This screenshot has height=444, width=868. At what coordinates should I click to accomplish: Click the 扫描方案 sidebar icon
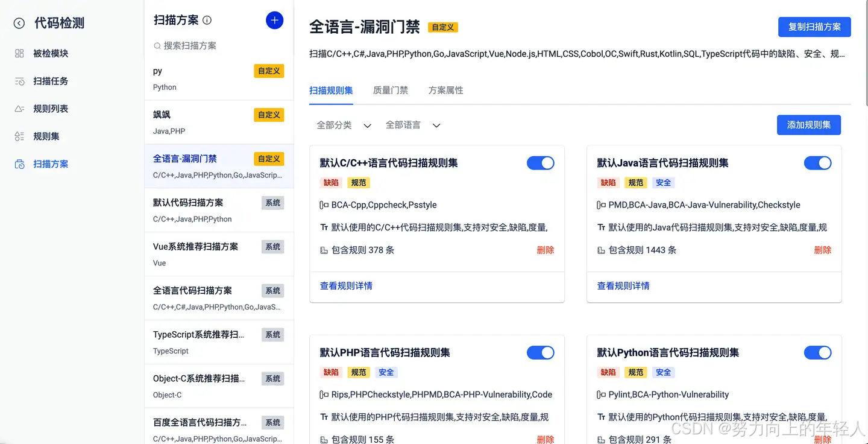(x=19, y=164)
